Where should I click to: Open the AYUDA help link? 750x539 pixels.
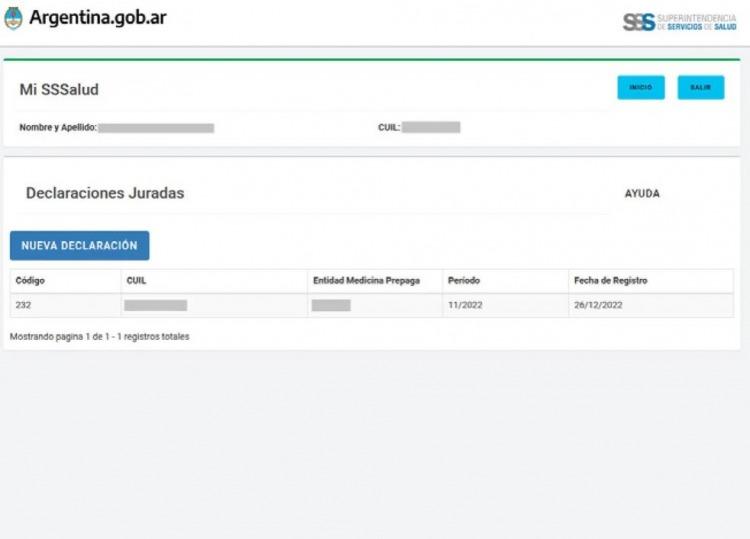coord(642,194)
